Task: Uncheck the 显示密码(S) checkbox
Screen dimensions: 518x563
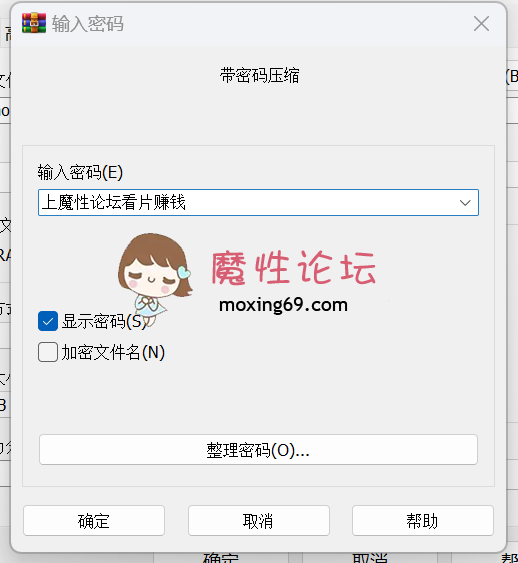Action: point(48,321)
